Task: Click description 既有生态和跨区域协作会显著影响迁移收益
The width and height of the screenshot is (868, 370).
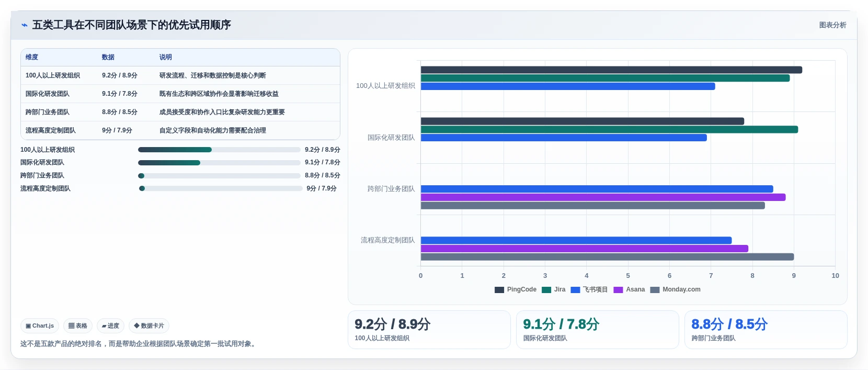Action: [219, 94]
